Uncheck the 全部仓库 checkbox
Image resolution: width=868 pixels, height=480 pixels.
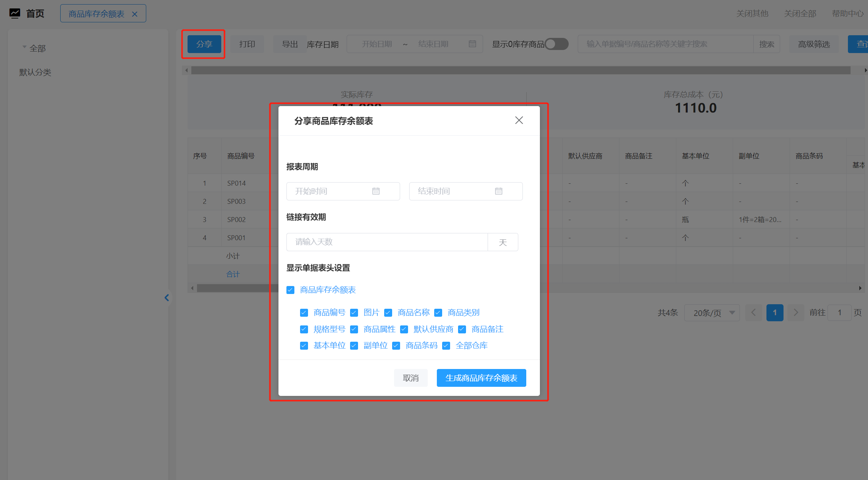tap(446, 346)
